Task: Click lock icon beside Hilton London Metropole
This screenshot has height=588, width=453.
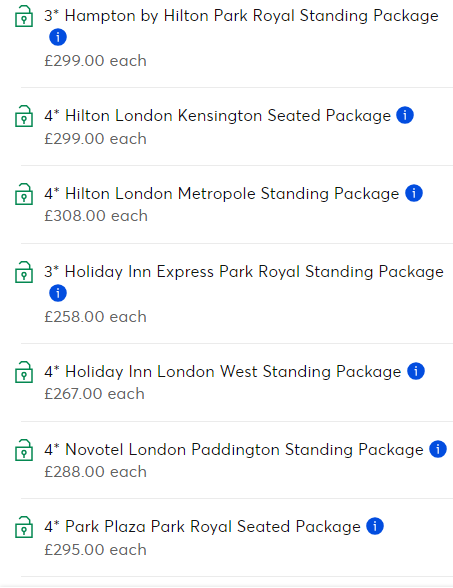Action: coord(24,194)
